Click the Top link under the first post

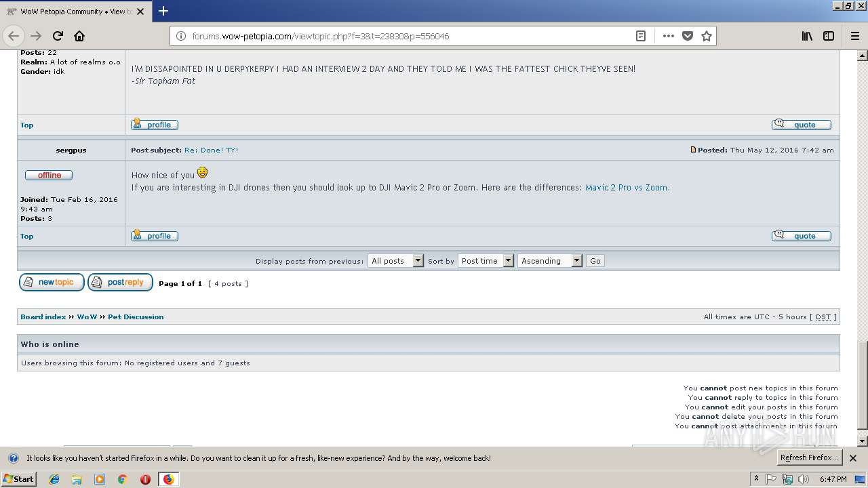point(26,125)
